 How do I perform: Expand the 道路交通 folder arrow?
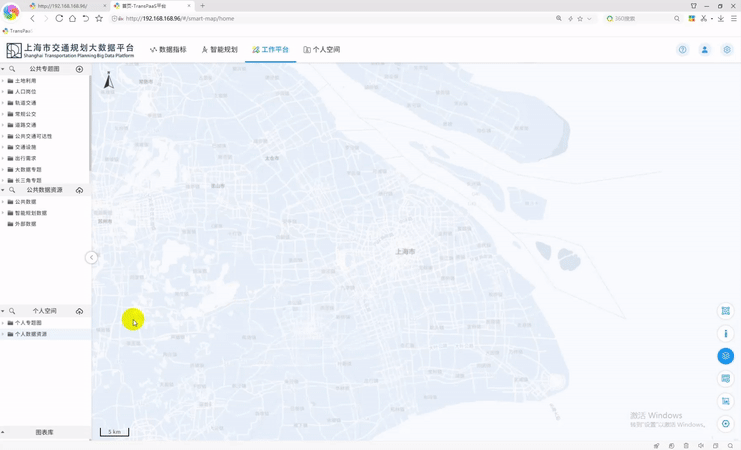point(3,125)
